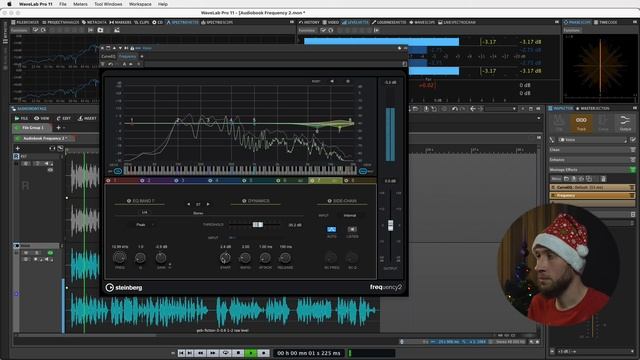Click the RELEASE knob in Dynamics
This screenshot has height=360, width=640.
pyautogui.click(x=285, y=258)
